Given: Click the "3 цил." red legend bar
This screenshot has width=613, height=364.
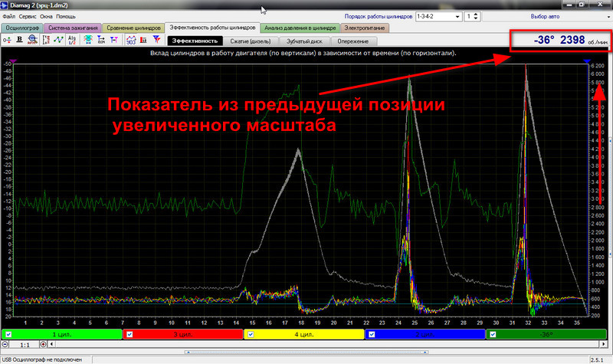Looking at the screenshot, I should pos(183,334).
